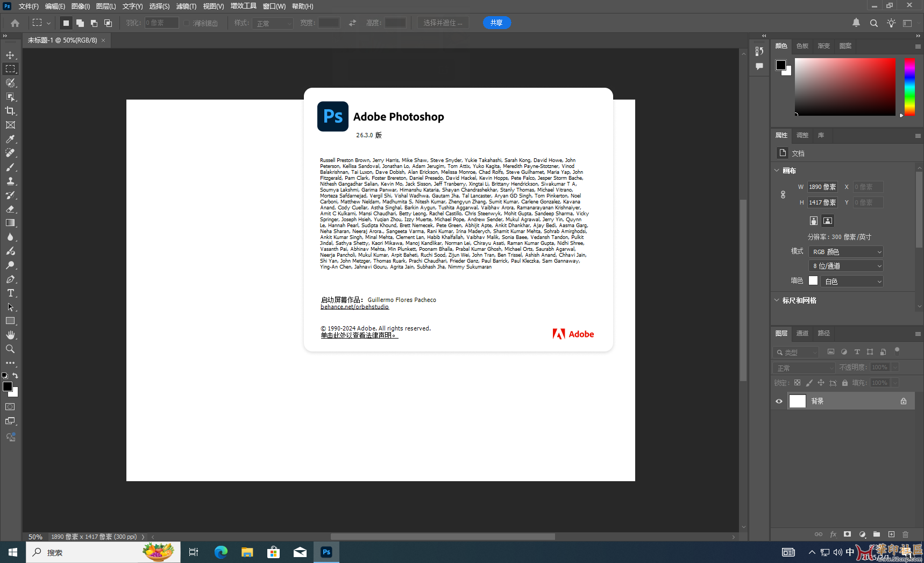Click the 共享 share button
The image size is (924, 563).
pos(496,23)
